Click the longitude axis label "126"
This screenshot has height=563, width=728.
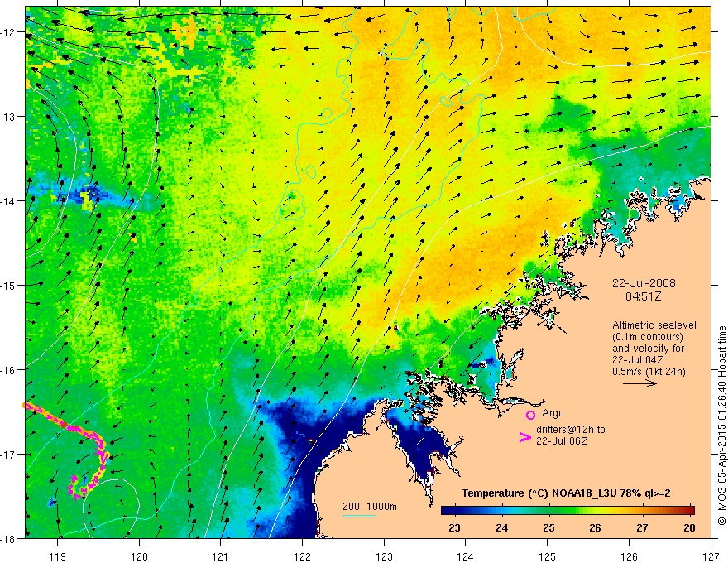point(629,556)
